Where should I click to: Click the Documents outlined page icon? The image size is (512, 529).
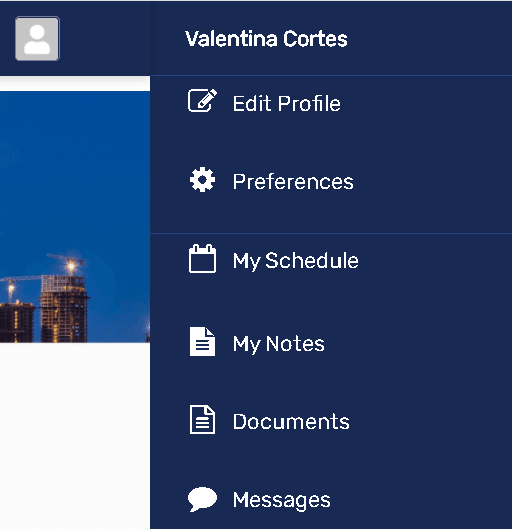pyautogui.click(x=202, y=420)
